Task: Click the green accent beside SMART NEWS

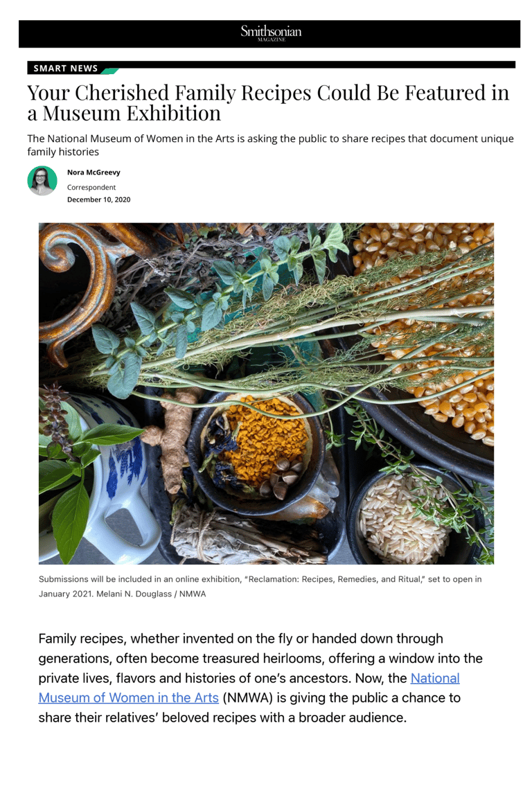Action: coord(109,71)
